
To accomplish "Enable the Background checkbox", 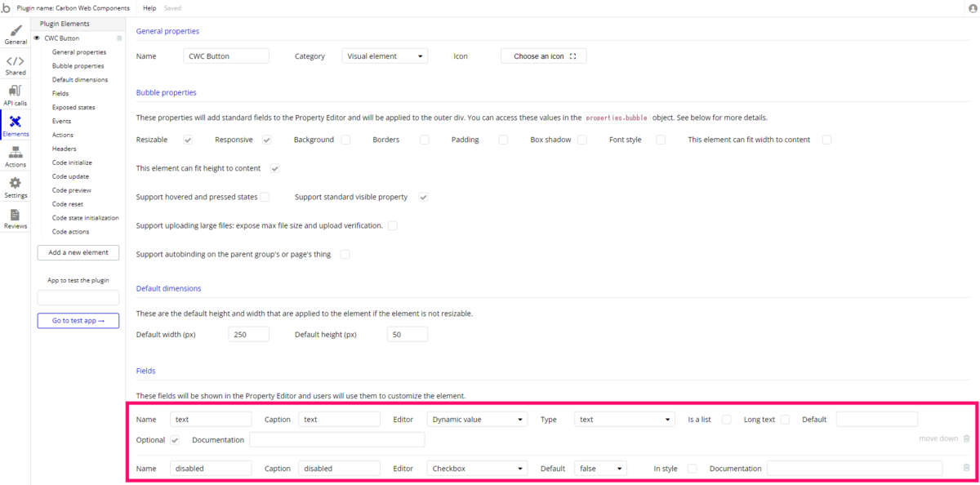I will (345, 140).
